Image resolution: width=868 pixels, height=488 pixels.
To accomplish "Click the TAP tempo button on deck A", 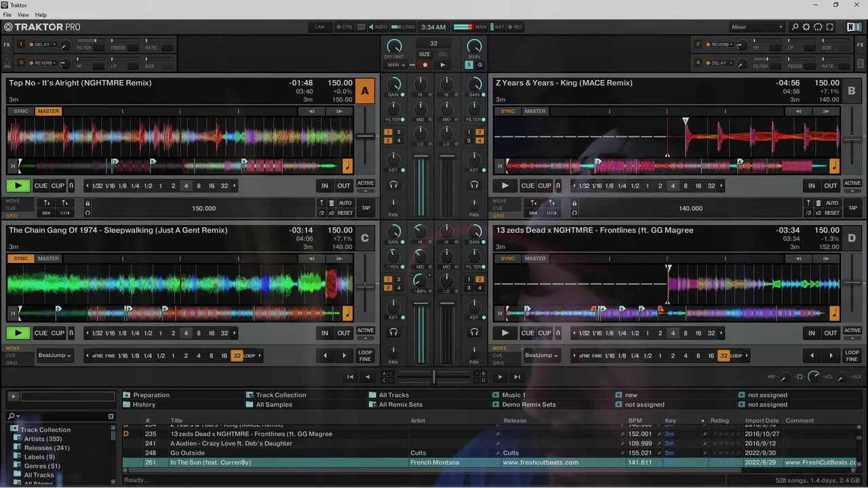I will coord(366,208).
